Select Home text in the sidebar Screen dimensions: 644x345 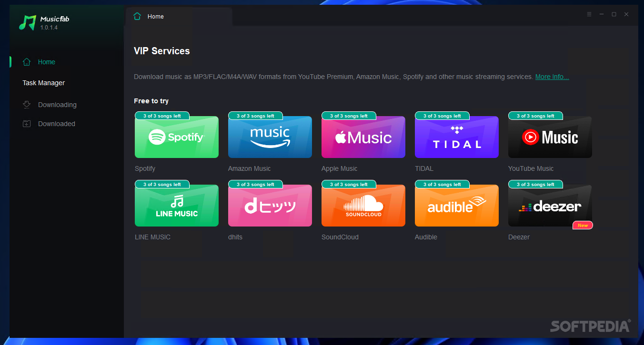[x=47, y=62]
